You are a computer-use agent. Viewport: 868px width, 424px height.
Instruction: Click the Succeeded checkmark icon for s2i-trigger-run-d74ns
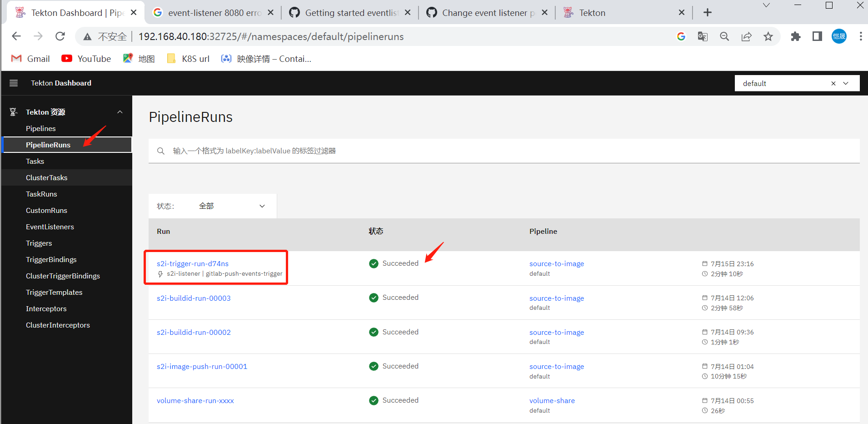[374, 263]
